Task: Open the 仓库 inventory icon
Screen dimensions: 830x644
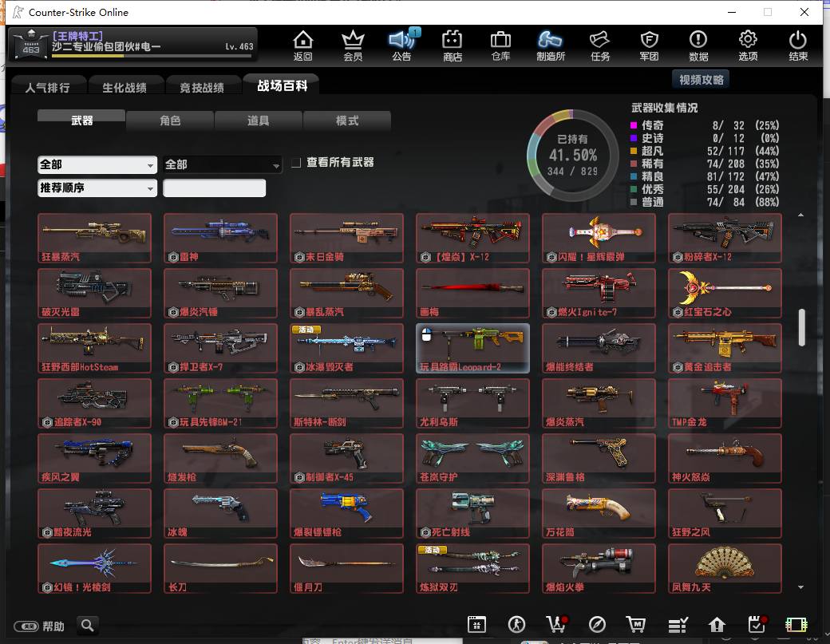Action: pos(500,45)
